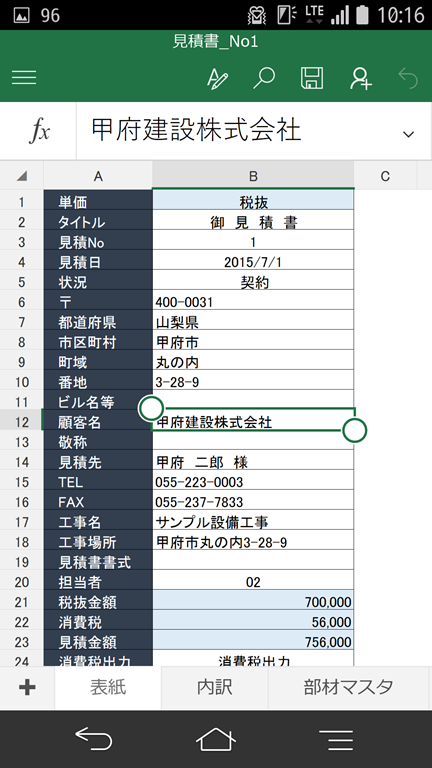Save the file with floppy disk icon
Viewport: 432px width, 768px height.
click(x=312, y=78)
